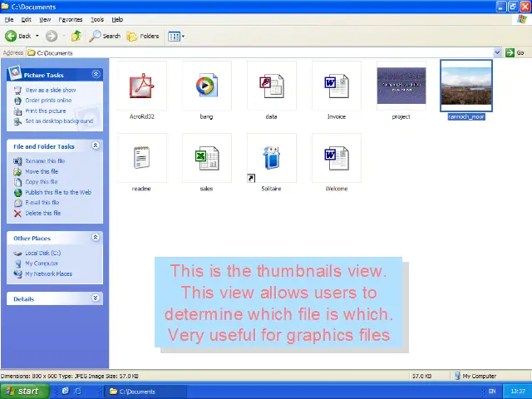Click Set as desktop background link
532x399 pixels.
tap(58, 121)
